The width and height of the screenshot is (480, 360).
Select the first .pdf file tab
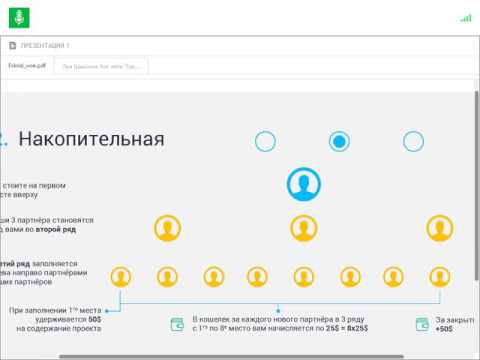[27, 66]
